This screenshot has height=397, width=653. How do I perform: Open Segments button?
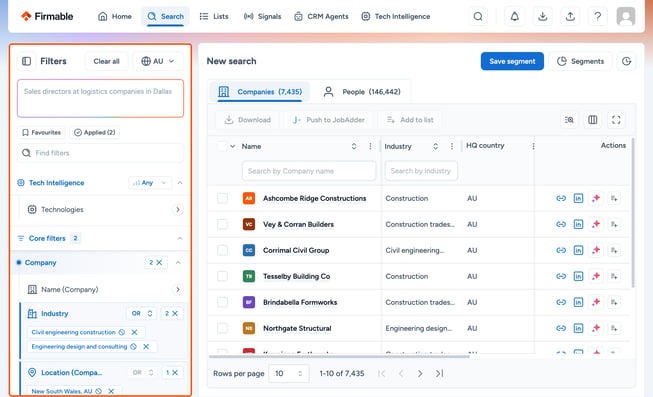pyautogui.click(x=581, y=61)
